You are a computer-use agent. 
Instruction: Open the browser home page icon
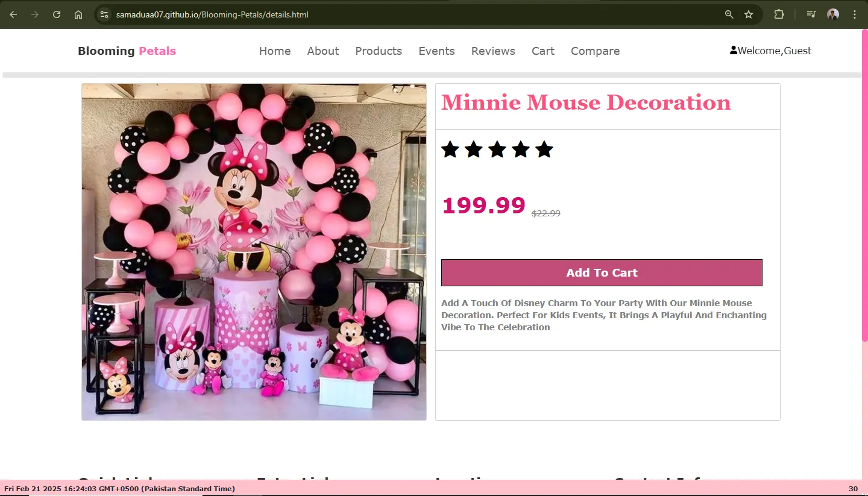78,14
